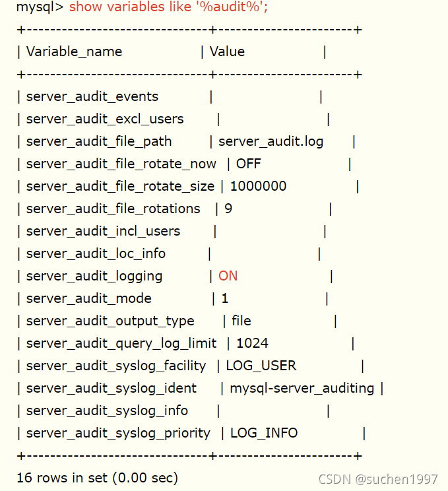Click the server_audit_incl_users variable name
This screenshot has width=448, height=491.
[x=104, y=232]
